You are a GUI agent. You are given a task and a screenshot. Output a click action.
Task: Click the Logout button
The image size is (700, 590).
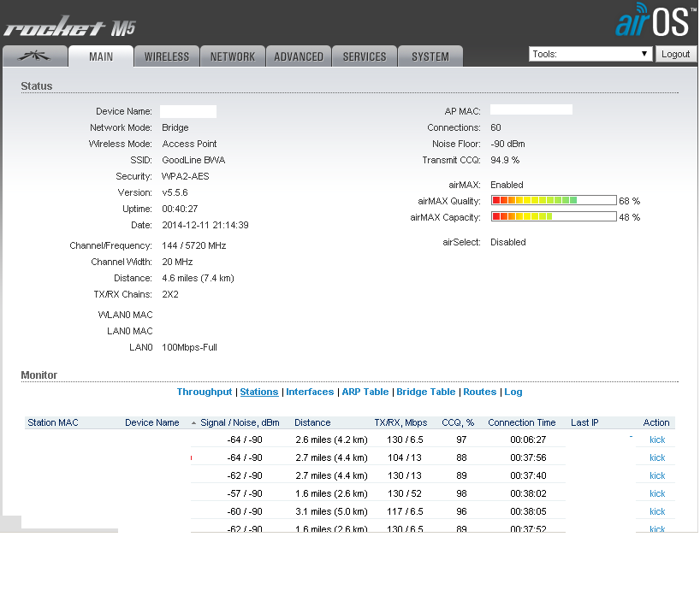click(675, 54)
